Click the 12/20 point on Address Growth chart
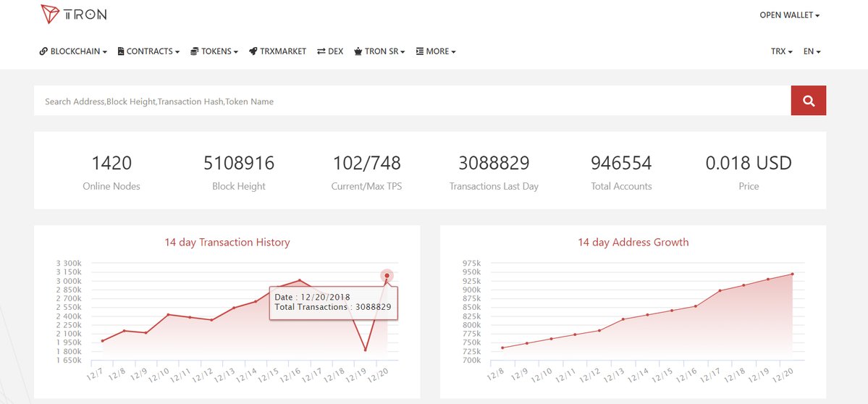Screen dimensions: 868x404 coord(793,274)
